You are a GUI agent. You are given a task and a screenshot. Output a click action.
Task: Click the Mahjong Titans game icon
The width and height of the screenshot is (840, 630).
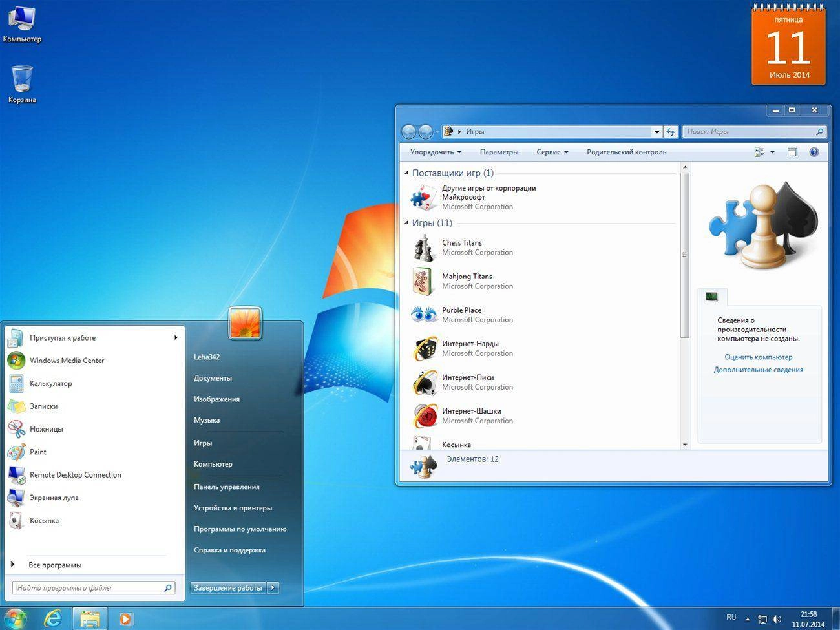[x=424, y=282]
